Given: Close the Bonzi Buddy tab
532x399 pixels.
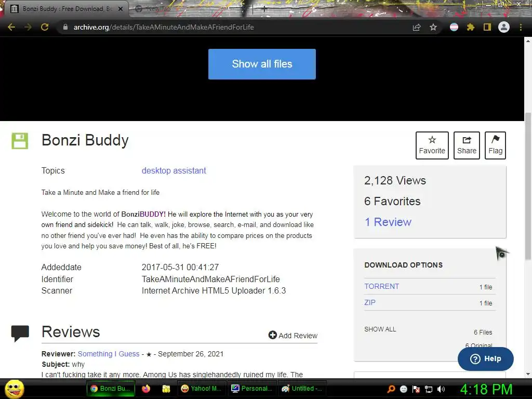Looking at the screenshot, I should 121,9.
